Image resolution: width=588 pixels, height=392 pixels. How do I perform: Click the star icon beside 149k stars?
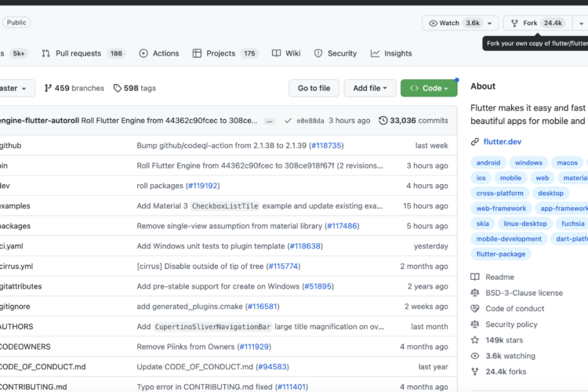[475, 339]
